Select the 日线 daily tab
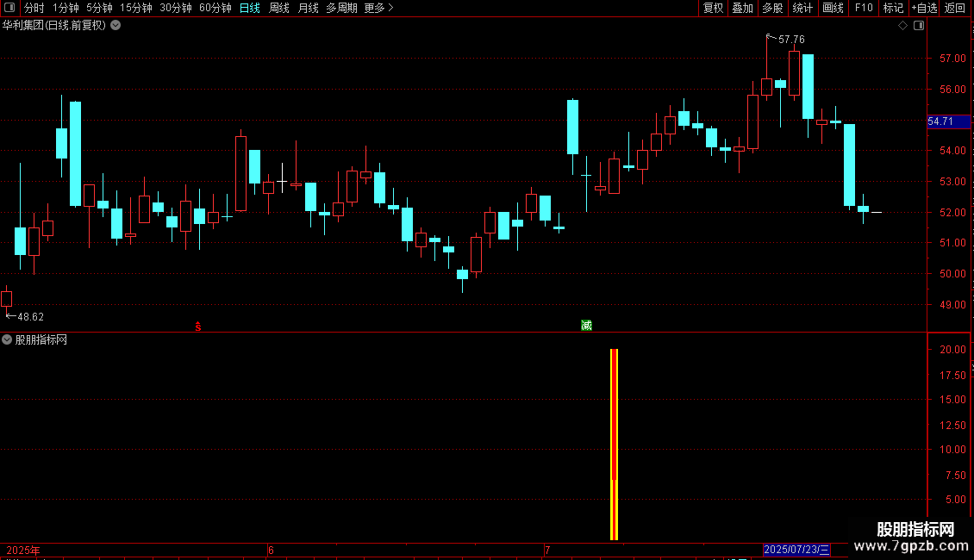Image resolution: width=974 pixels, height=560 pixels. [x=250, y=8]
